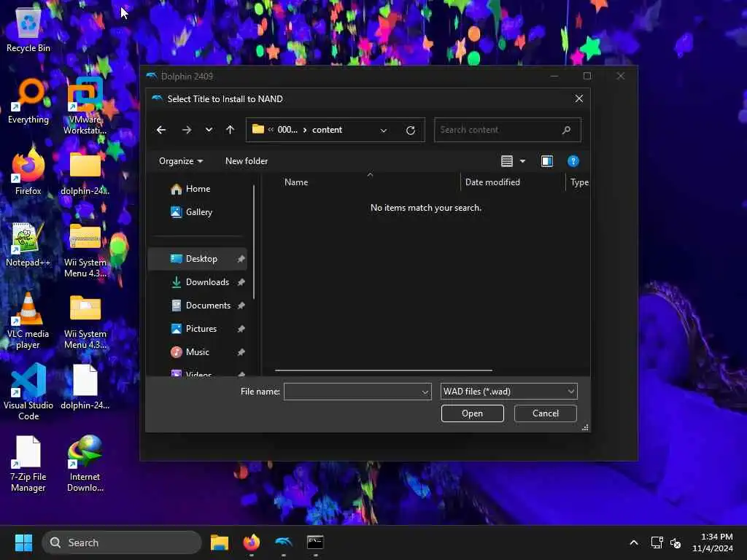
Task: Select the VMware Workstation desktop shortcut
Action: pyautogui.click(x=85, y=106)
